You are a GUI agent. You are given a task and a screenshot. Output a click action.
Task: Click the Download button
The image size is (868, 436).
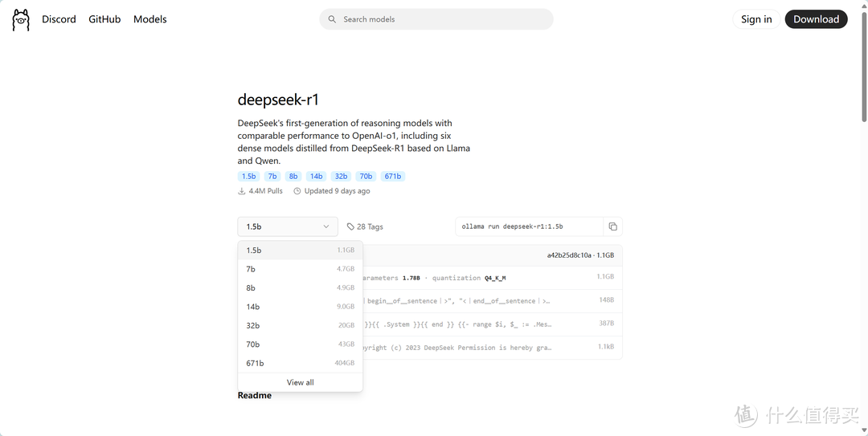click(816, 19)
